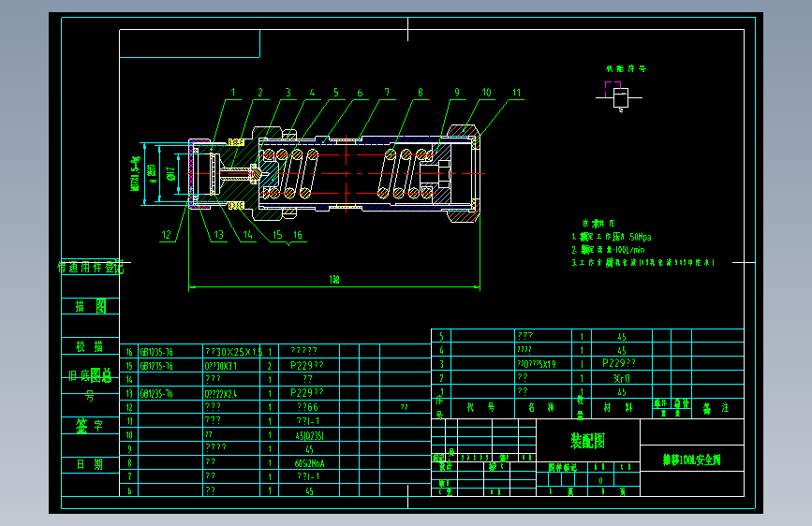This screenshot has width=812, height=526.
Task: Select balloon callout number 2
Action: 260,92
